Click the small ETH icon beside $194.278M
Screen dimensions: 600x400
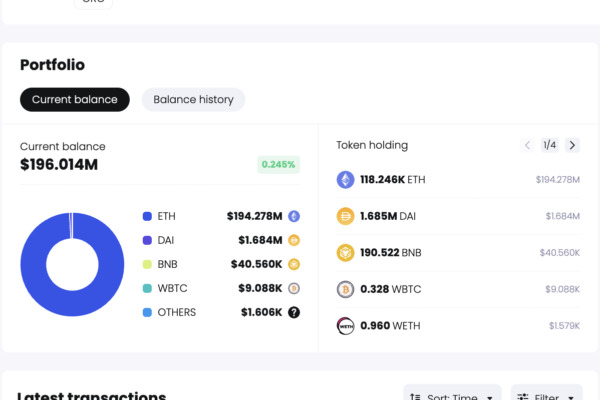pyautogui.click(x=294, y=216)
